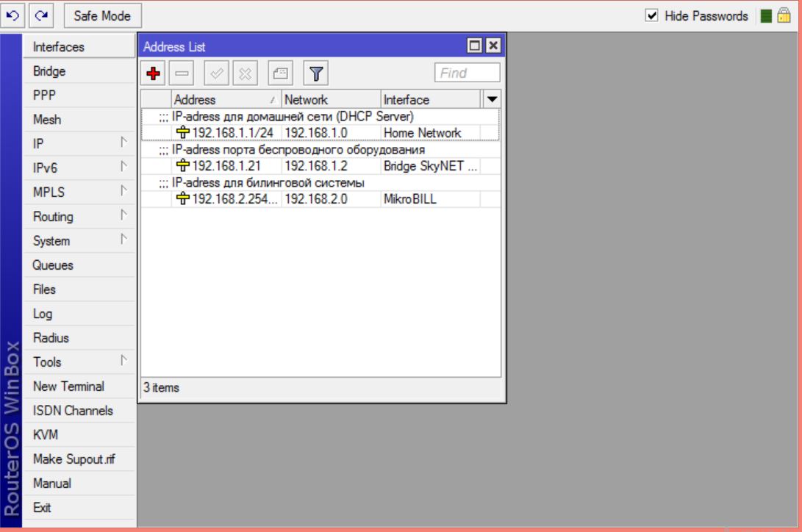Maximize the Address List window
802x532 pixels.
point(474,46)
